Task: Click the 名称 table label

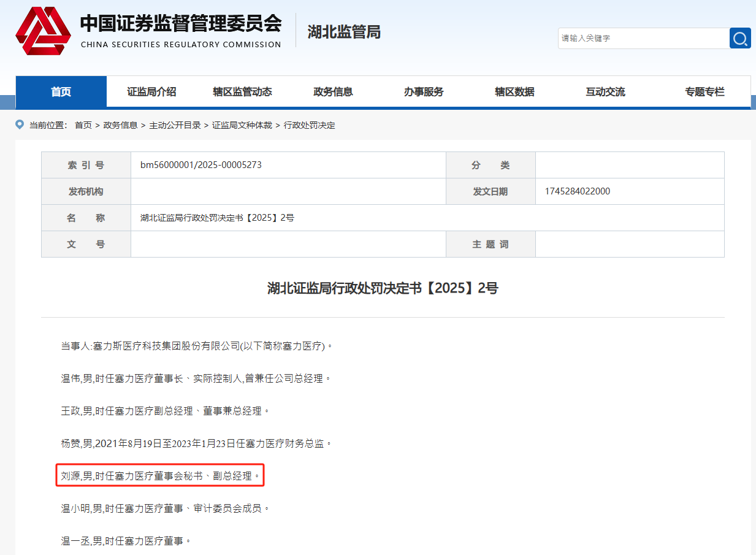Action: tap(86, 218)
